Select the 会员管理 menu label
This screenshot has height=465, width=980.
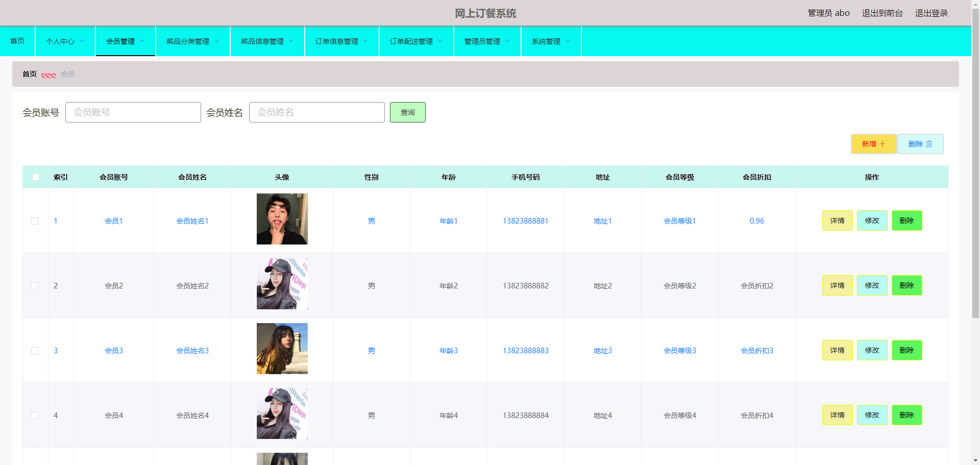[120, 41]
